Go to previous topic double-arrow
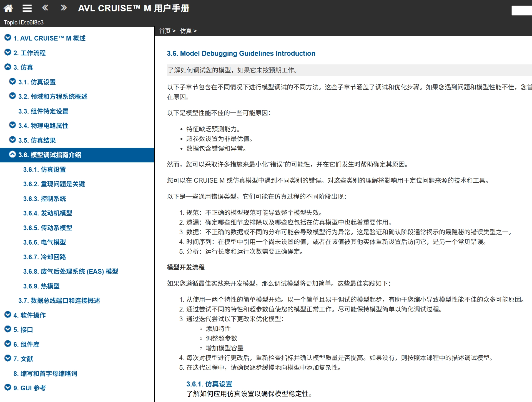The image size is (532, 402). tap(45, 8)
